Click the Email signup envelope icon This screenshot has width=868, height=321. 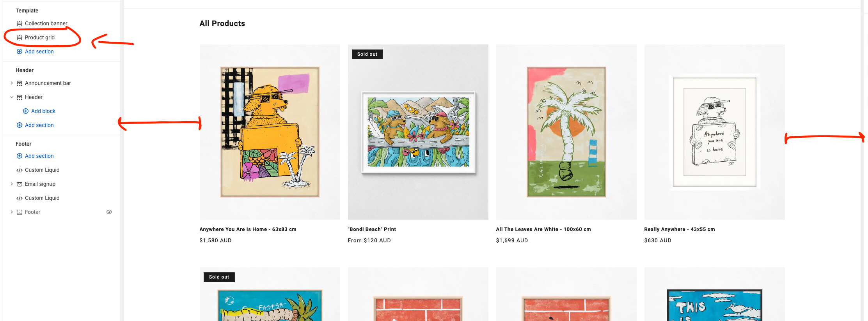pyautogui.click(x=20, y=184)
